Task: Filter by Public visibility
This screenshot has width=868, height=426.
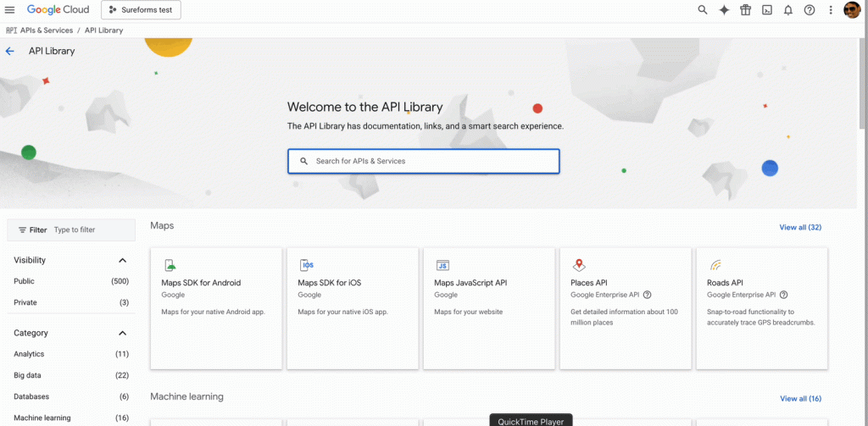Action: click(71, 281)
